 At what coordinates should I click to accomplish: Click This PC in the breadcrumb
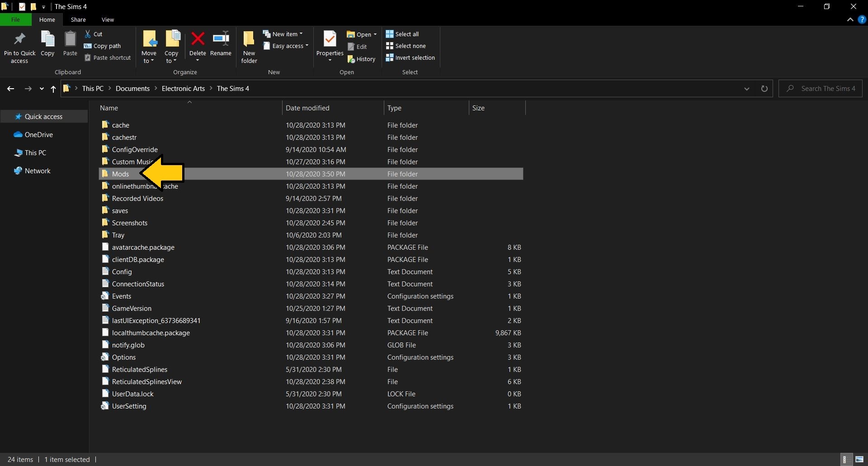point(93,89)
